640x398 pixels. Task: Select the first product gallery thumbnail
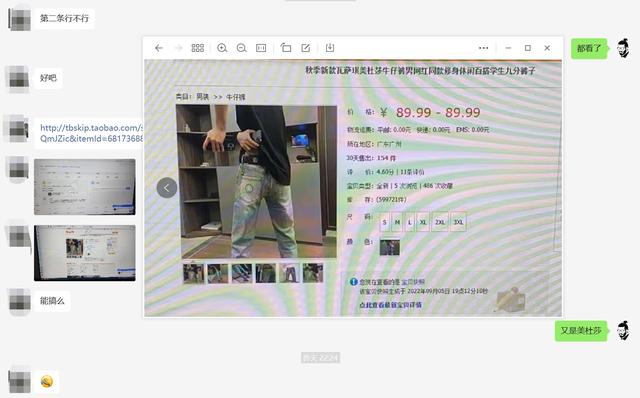coord(193,273)
